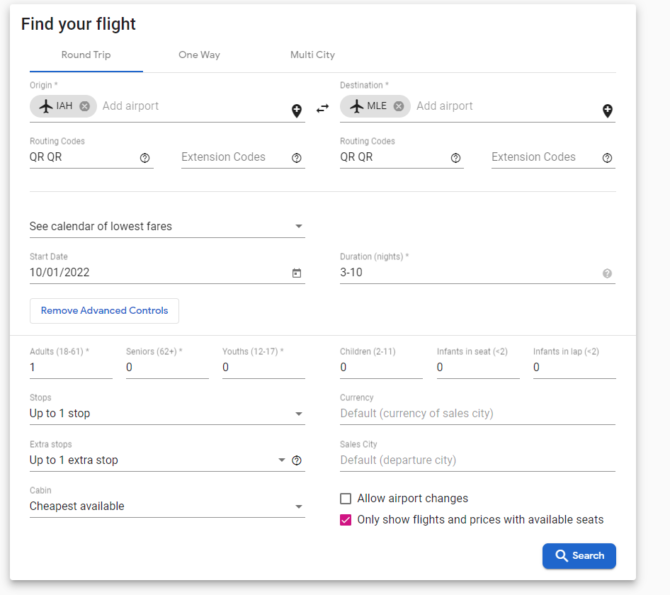Open help for origin Routing Codes
Image resolution: width=670 pixels, height=595 pixels.
click(x=145, y=158)
